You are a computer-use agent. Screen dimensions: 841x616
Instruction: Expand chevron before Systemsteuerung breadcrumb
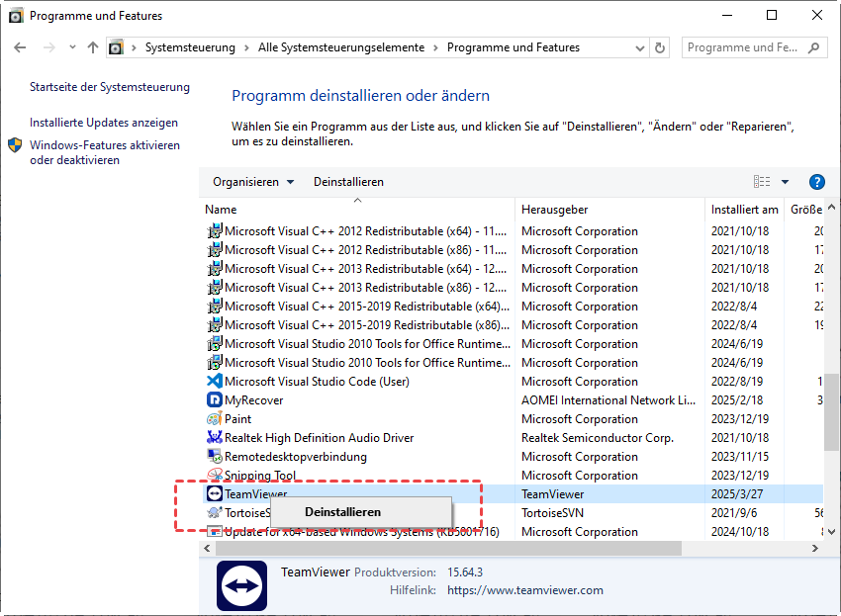[135, 47]
